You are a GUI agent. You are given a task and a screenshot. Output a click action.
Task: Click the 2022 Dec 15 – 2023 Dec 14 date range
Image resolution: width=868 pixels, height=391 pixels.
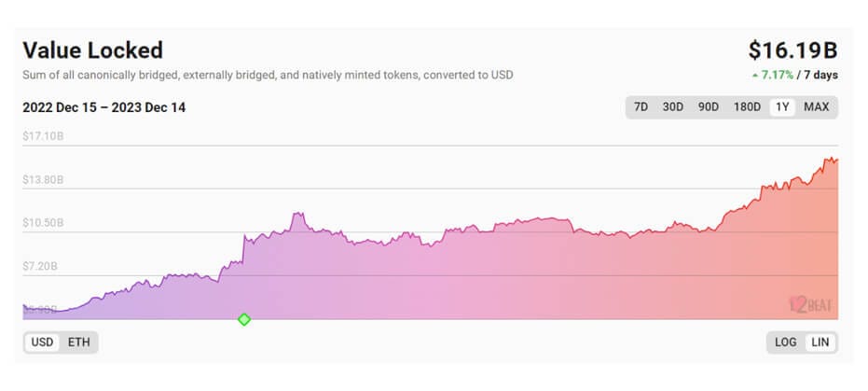tap(104, 107)
